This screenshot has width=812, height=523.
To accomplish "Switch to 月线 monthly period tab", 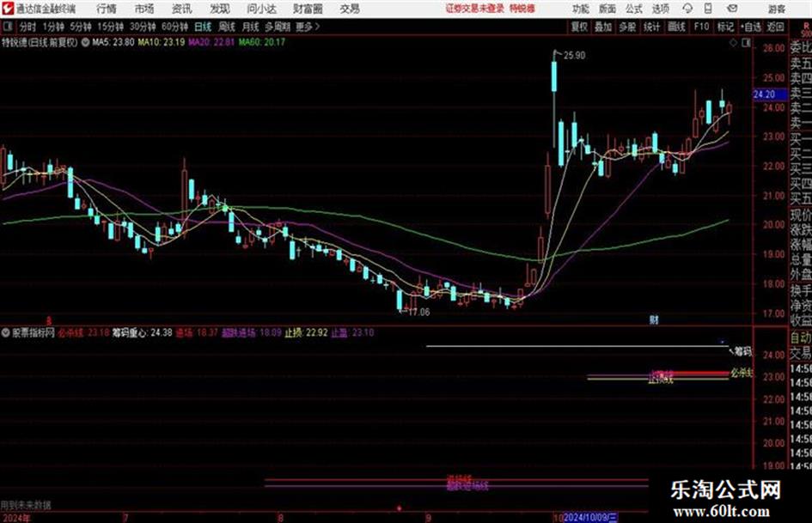I will coord(251,27).
